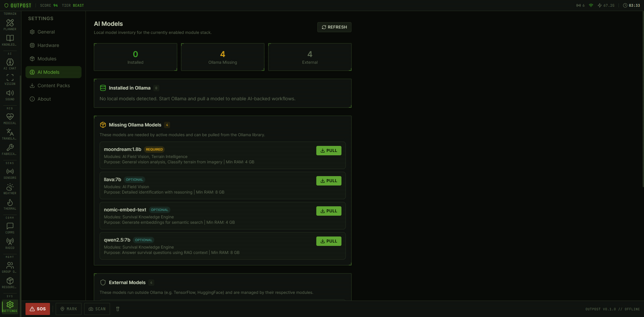Open the Thermal flame icon
Image resolution: width=644 pixels, height=317 pixels.
(x=10, y=204)
